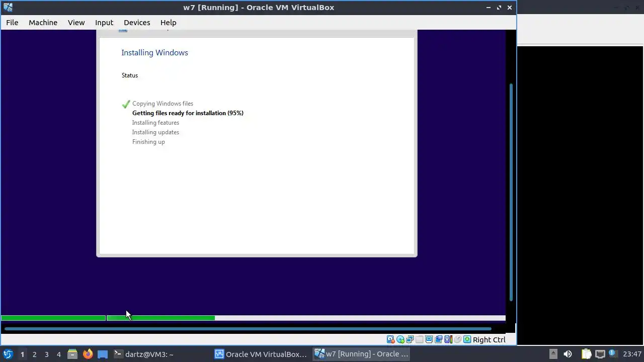Close the w7 VirtualBox window
Image resolution: width=644 pixels, height=362 pixels.
510,8
